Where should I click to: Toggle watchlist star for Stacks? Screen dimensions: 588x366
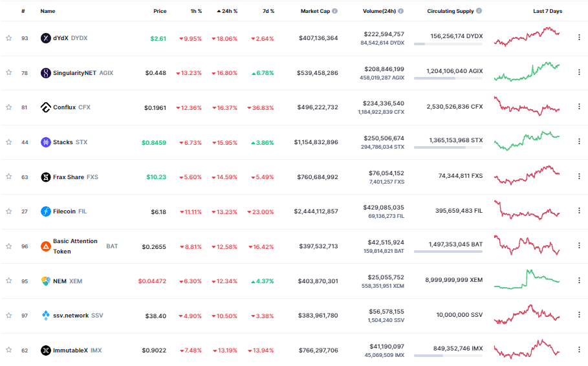8,142
